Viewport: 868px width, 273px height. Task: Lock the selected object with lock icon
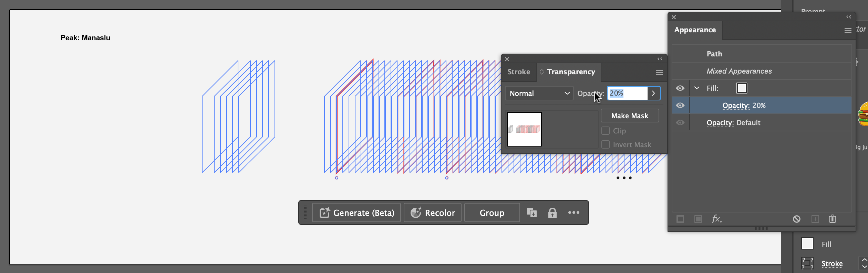click(552, 213)
